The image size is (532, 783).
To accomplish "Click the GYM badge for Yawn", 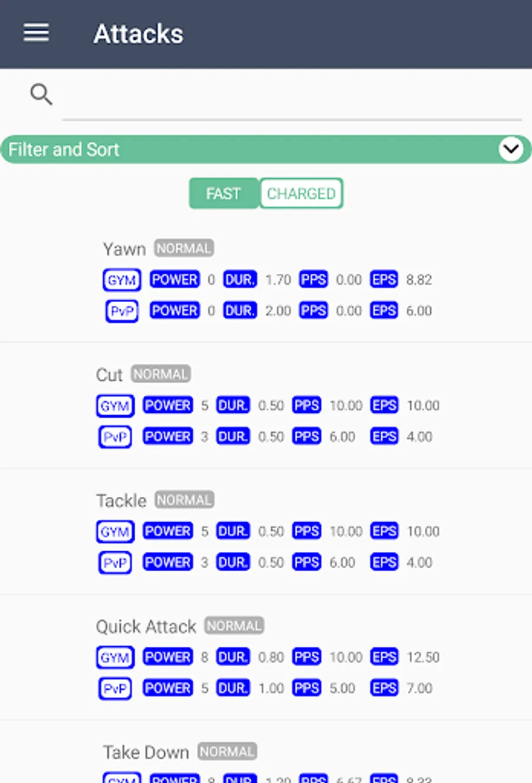I will pos(122,280).
